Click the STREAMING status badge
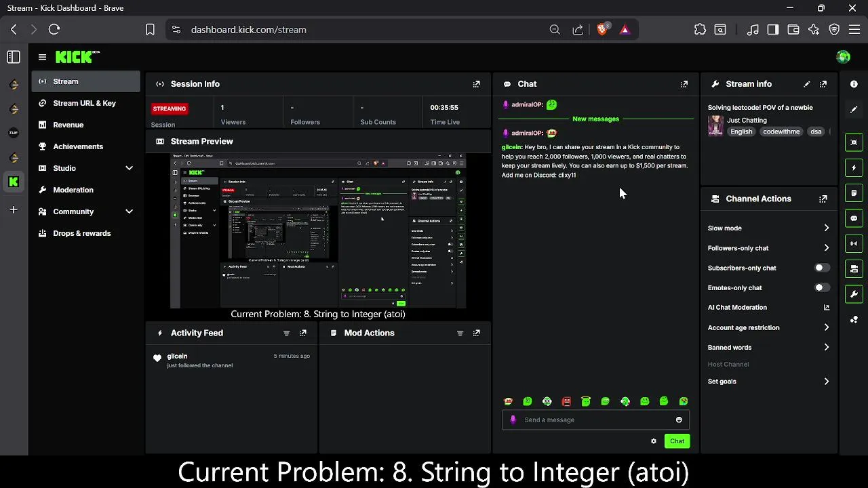 pos(170,108)
